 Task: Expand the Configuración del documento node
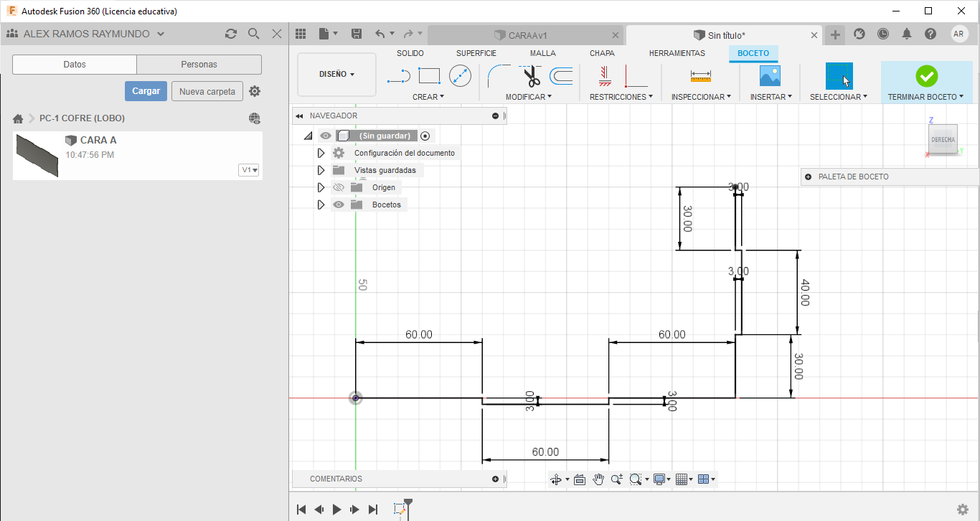tap(321, 153)
